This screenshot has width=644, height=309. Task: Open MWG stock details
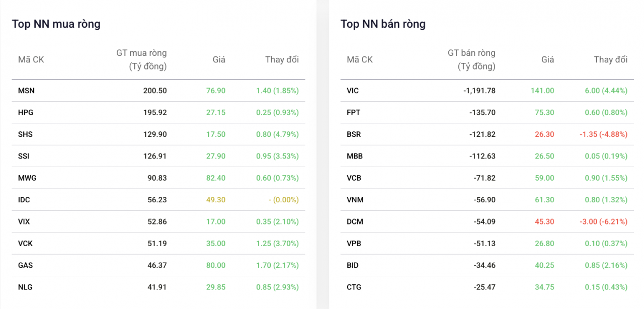[x=27, y=178]
